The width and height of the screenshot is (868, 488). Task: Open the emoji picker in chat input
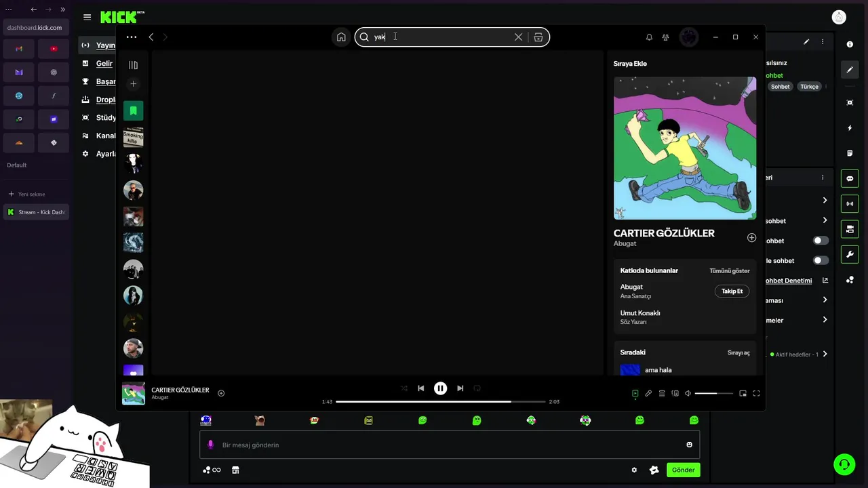(x=689, y=445)
